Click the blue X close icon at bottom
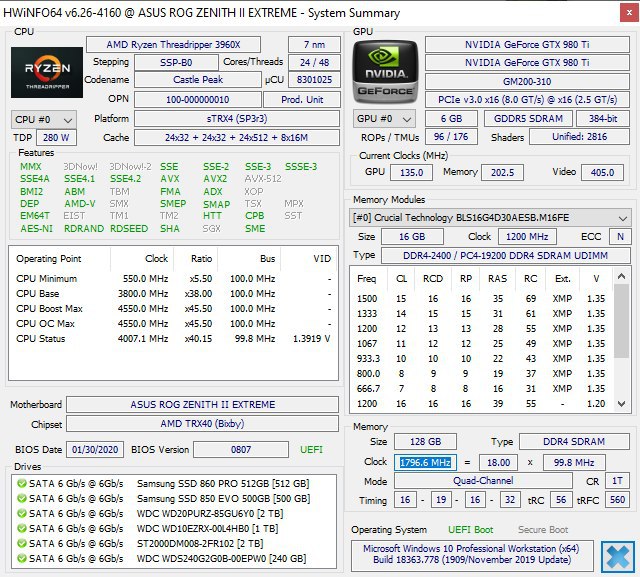The width and height of the screenshot is (640, 577). [618, 556]
